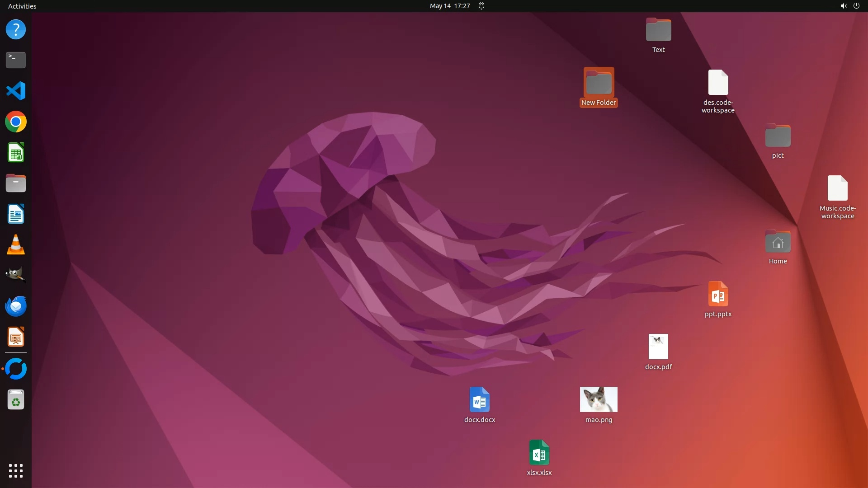Open the date and time menu

pyautogui.click(x=450, y=6)
